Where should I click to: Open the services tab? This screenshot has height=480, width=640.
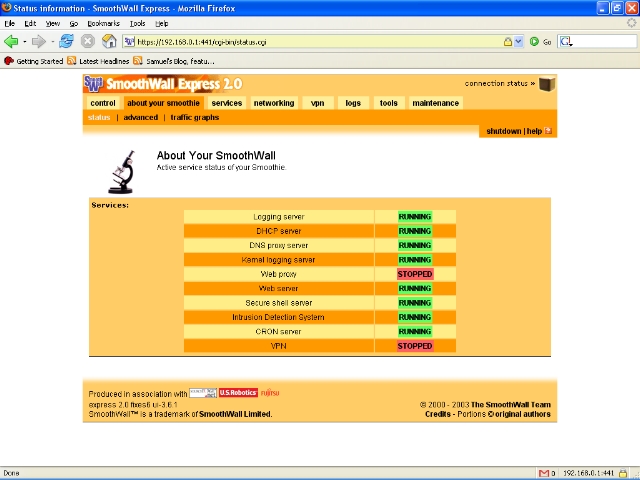[227, 103]
